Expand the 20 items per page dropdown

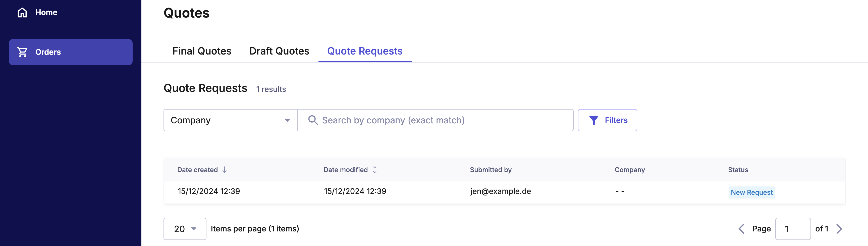(185, 229)
